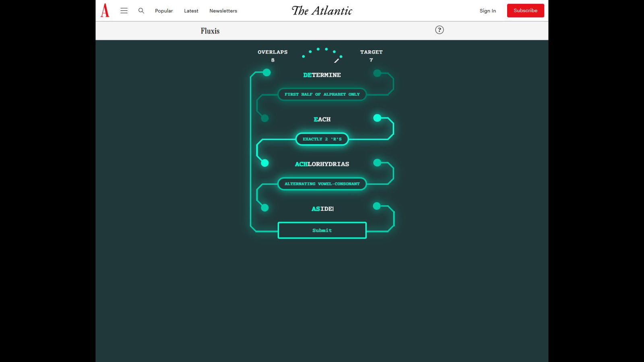Select the 'First half of alphabet only' rule
The image size is (644, 362).
point(322,95)
